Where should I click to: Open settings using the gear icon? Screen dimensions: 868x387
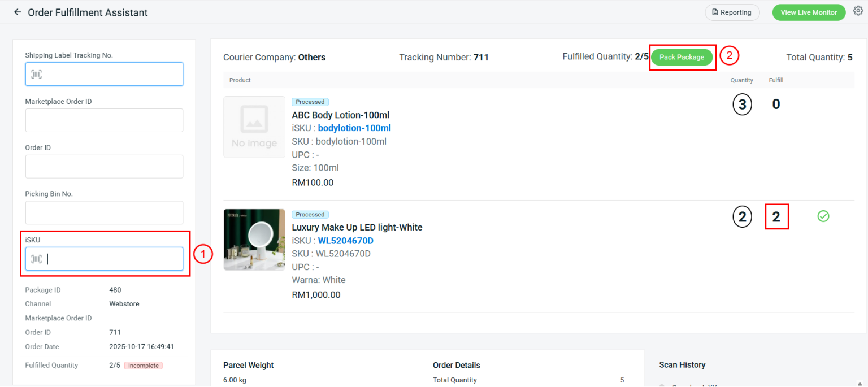[x=858, y=10]
